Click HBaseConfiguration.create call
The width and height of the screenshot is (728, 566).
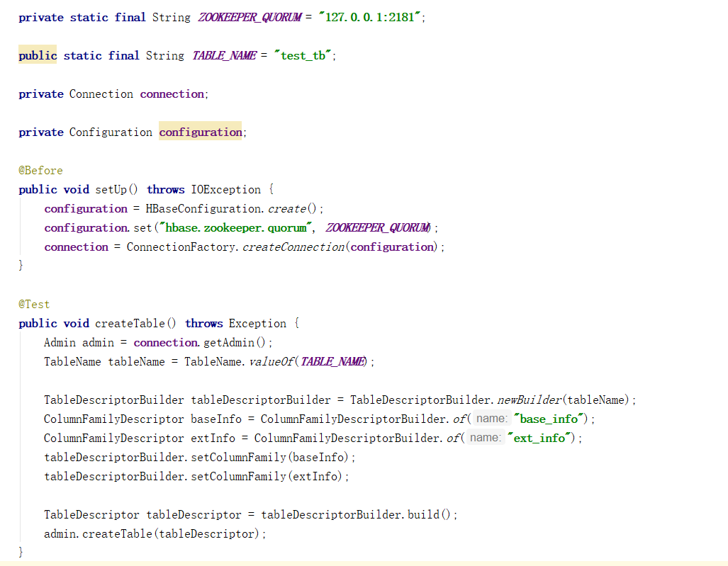coord(231,209)
